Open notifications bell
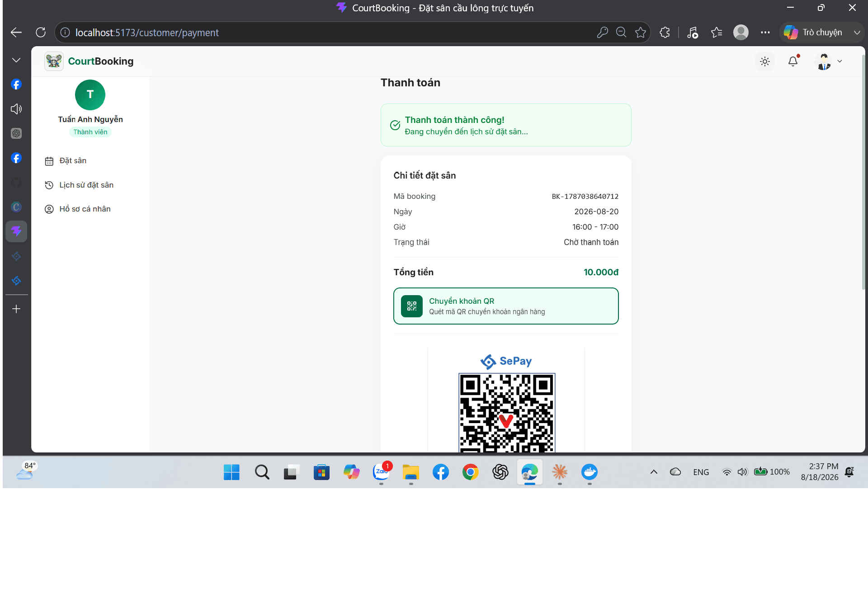Viewport: 868px width, 598px height. (793, 61)
